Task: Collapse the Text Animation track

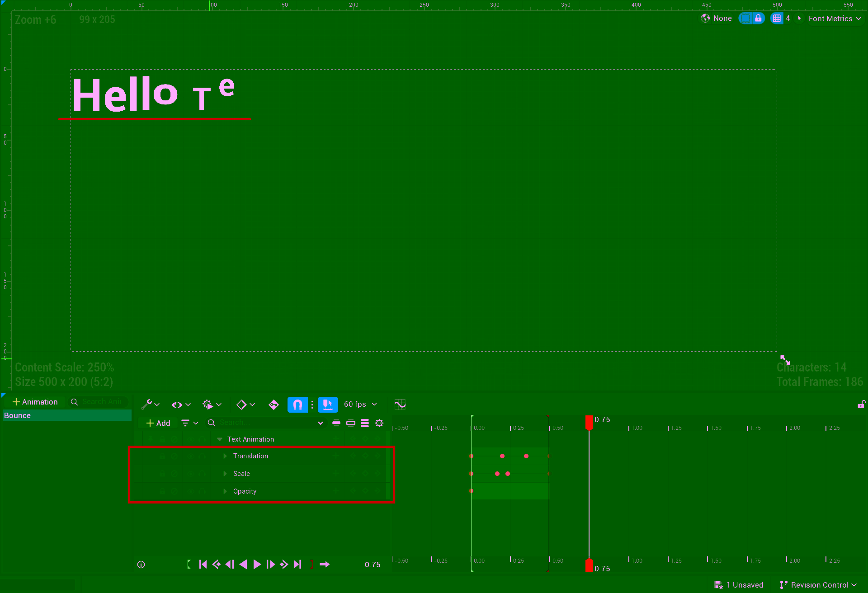Action: (220, 439)
